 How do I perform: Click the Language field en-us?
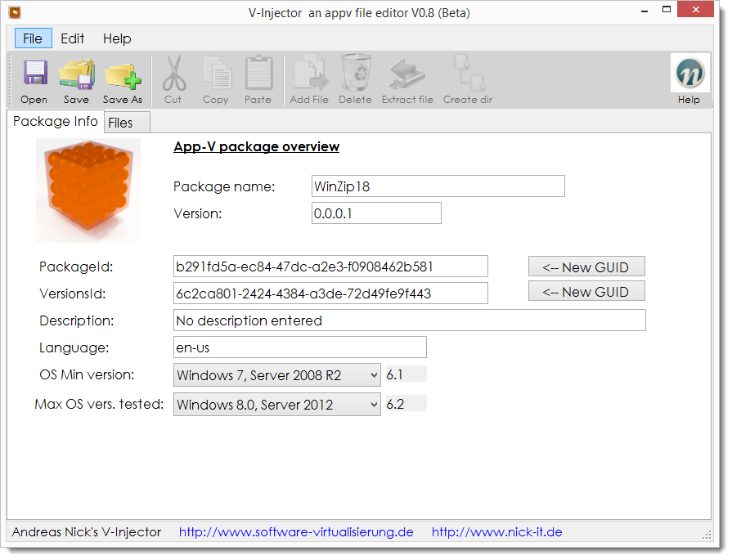299,347
